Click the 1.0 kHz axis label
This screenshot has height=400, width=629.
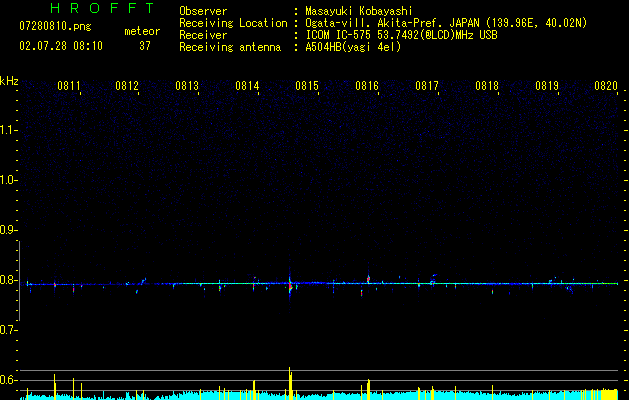(x=8, y=180)
